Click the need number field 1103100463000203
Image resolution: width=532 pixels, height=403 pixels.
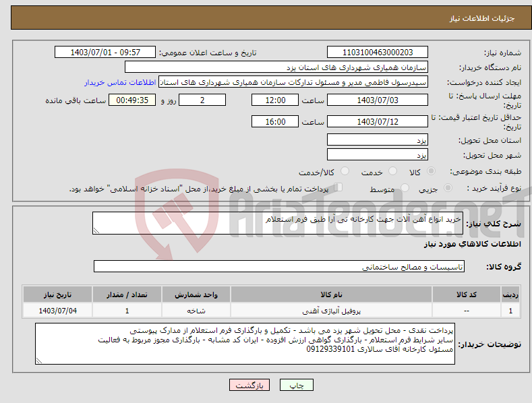(378, 53)
